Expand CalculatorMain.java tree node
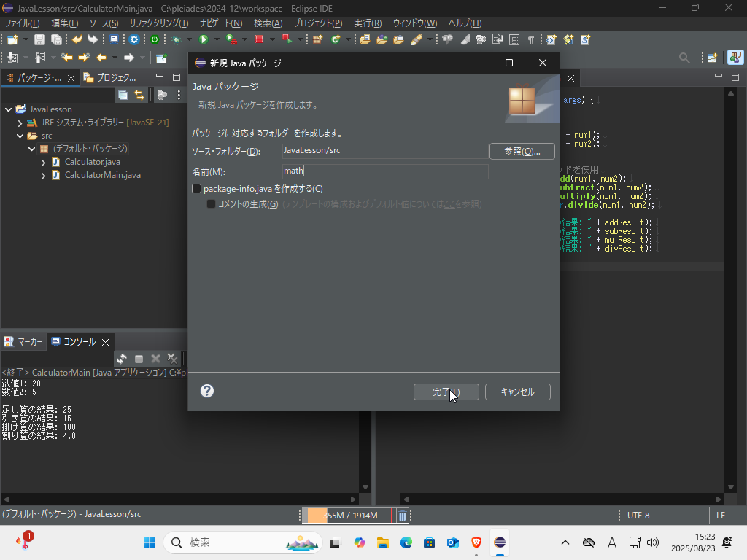Image resolution: width=747 pixels, height=560 pixels. [x=43, y=176]
